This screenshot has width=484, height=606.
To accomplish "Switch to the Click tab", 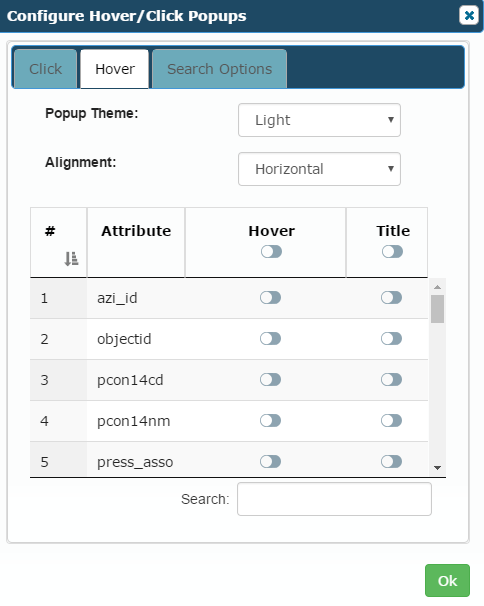I will (x=45, y=69).
